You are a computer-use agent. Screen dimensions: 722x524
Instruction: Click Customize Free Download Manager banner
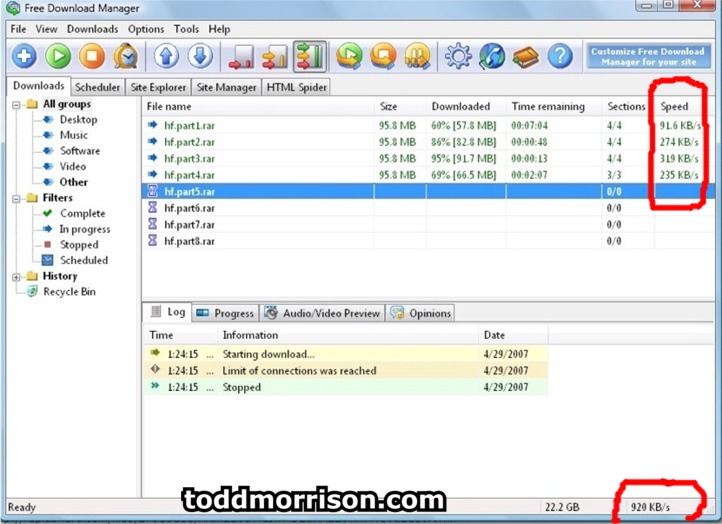tap(648, 56)
